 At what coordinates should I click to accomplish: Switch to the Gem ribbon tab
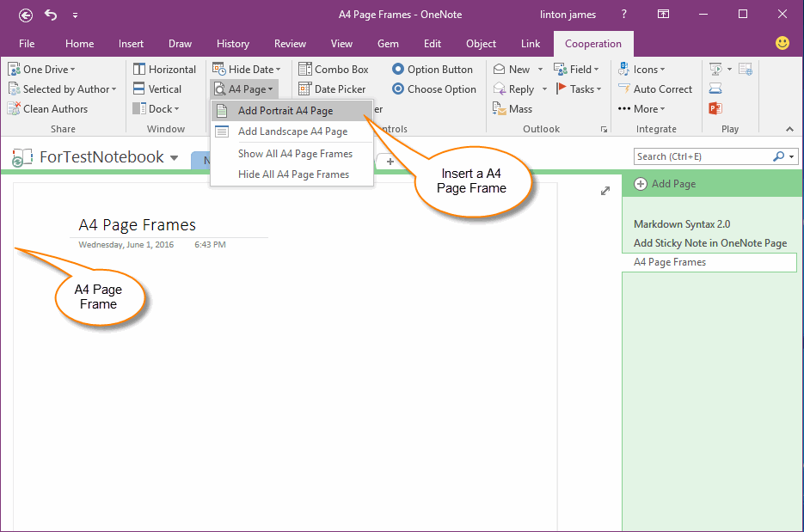(388, 44)
